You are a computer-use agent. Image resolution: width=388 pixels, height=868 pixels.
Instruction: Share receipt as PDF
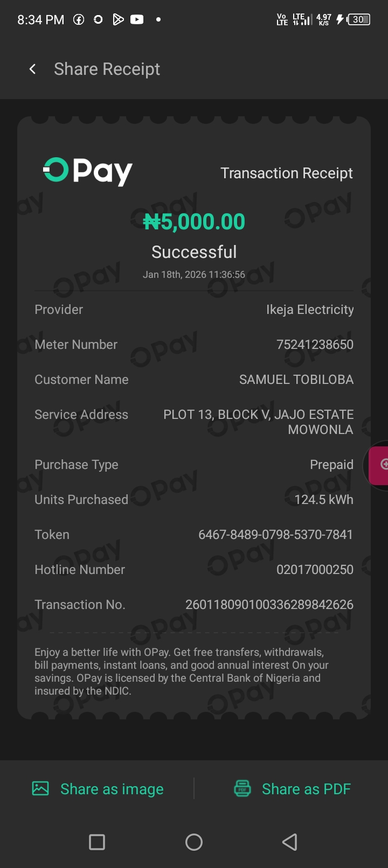pyautogui.click(x=306, y=789)
